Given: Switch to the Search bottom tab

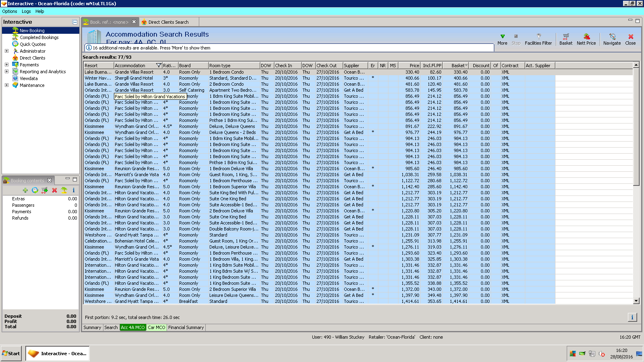Looking at the screenshot, I should (x=111, y=327).
